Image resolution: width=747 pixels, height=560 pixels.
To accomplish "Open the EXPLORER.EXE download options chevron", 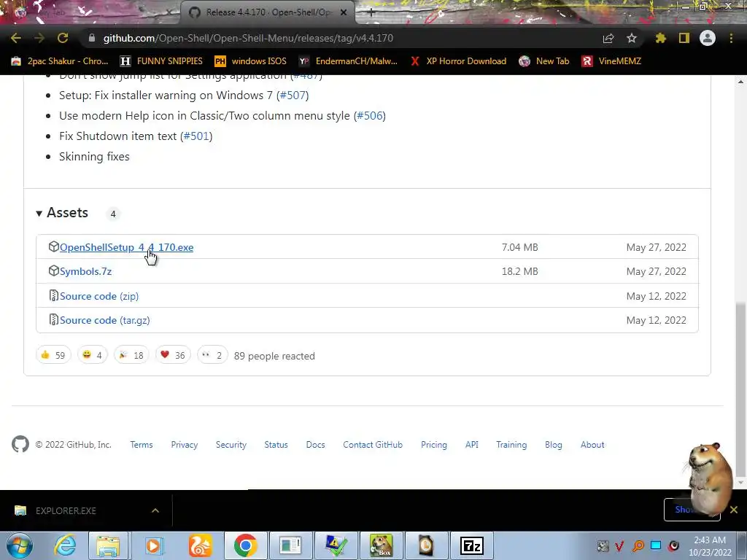I will [x=155, y=510].
